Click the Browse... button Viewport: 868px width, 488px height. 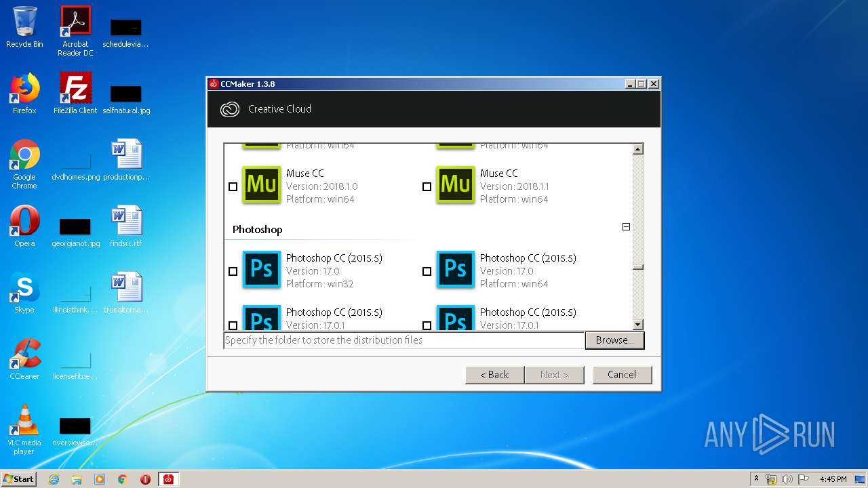point(614,340)
